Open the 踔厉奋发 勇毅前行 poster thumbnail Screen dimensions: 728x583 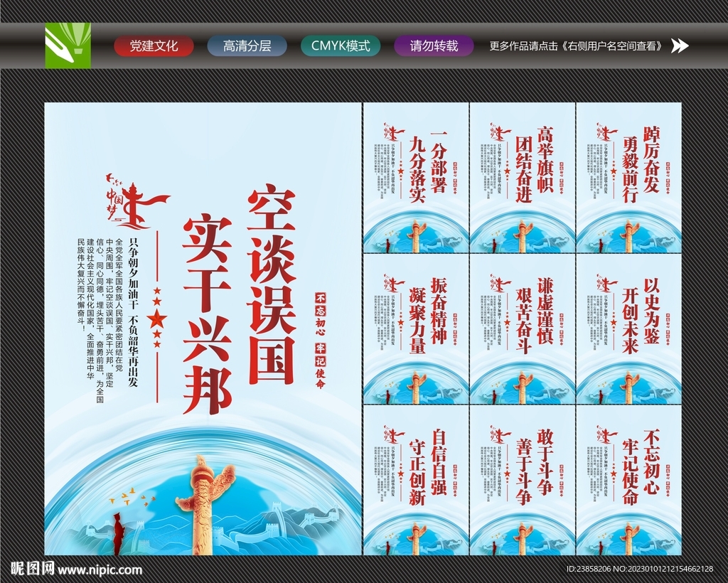[x=629, y=178]
